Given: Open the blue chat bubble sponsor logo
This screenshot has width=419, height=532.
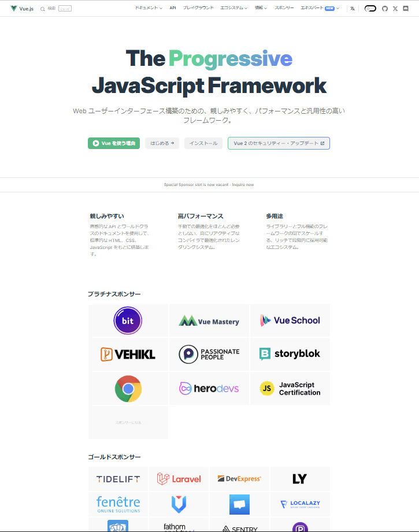Looking at the screenshot, I should 239,504.
